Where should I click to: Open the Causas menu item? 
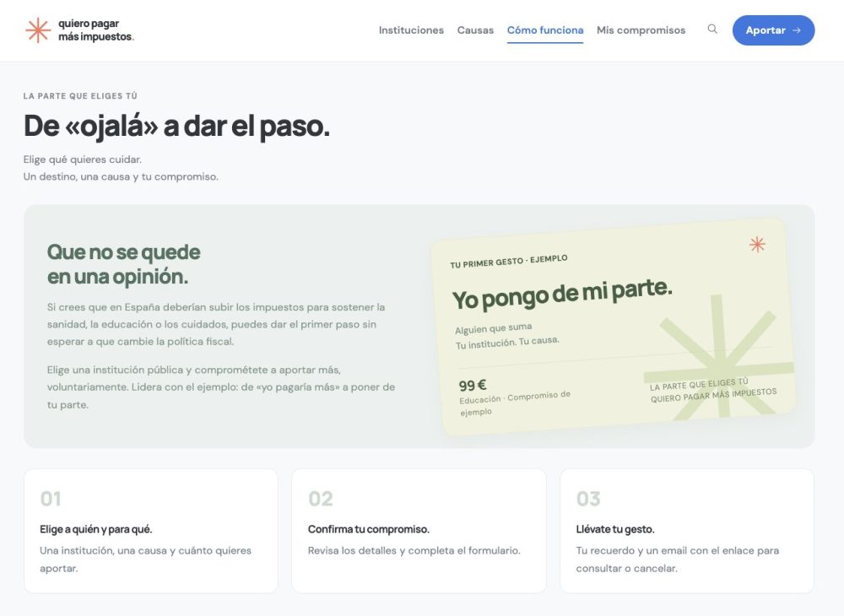(475, 30)
